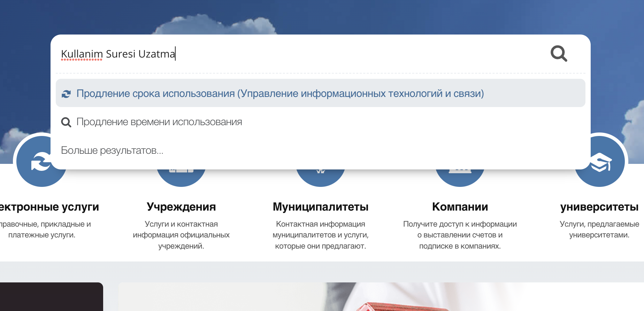Select suggestion Продление времени использования
This screenshot has width=644, height=311.
pyautogui.click(x=159, y=122)
